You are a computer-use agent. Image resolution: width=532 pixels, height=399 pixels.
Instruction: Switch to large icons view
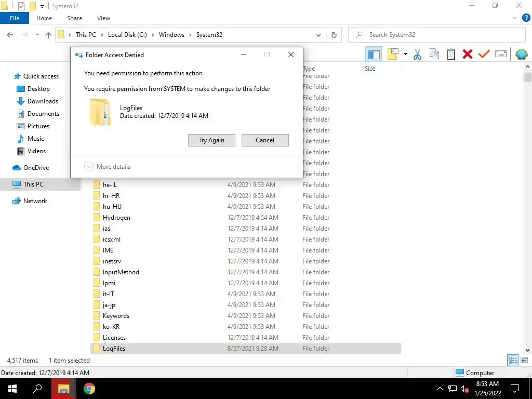coord(524,361)
